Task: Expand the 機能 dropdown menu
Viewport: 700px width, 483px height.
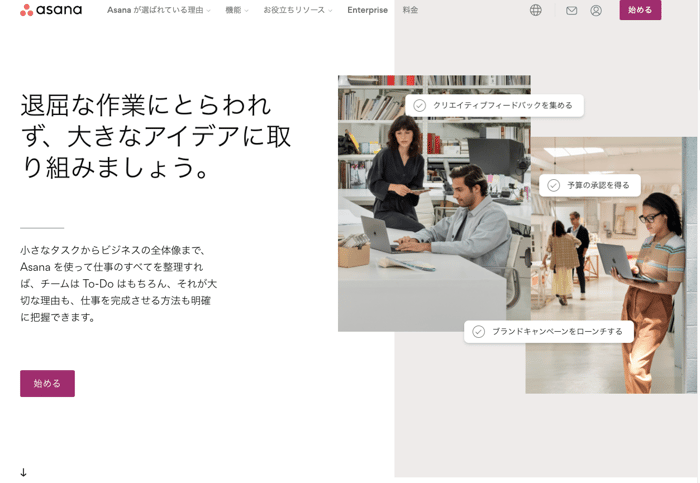Action: (x=237, y=10)
